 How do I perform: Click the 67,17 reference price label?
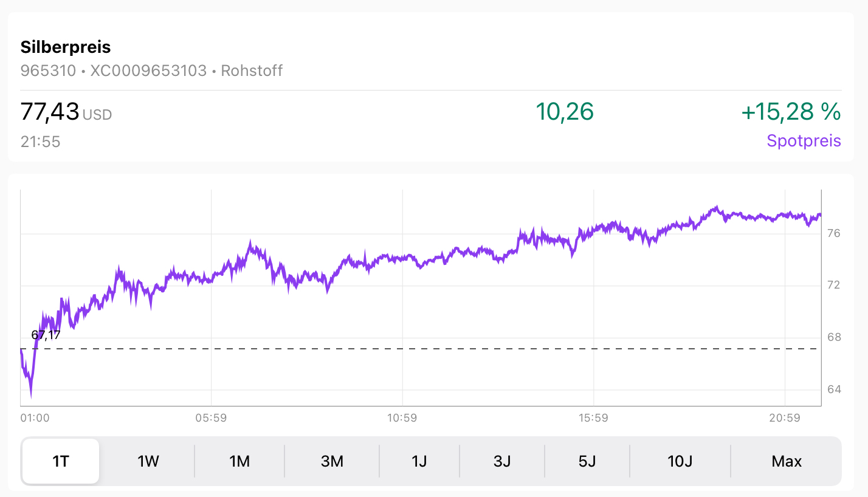point(46,335)
